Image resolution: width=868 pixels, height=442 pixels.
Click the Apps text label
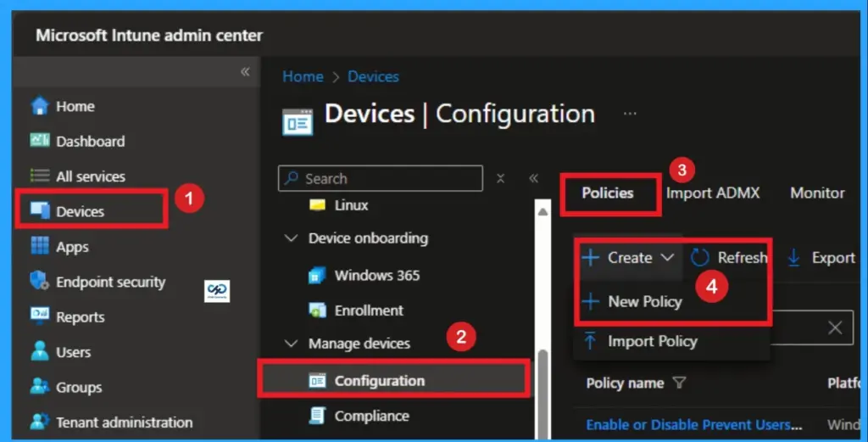click(x=72, y=247)
